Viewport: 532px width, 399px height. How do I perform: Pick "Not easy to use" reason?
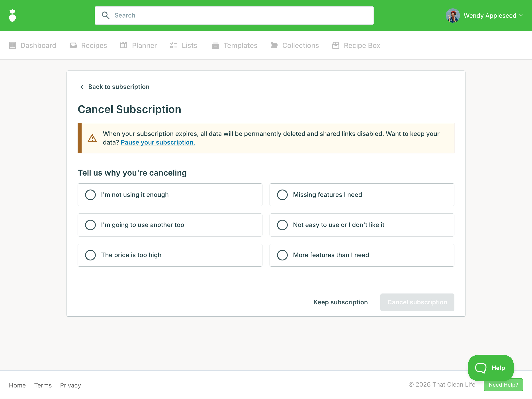tap(282, 225)
